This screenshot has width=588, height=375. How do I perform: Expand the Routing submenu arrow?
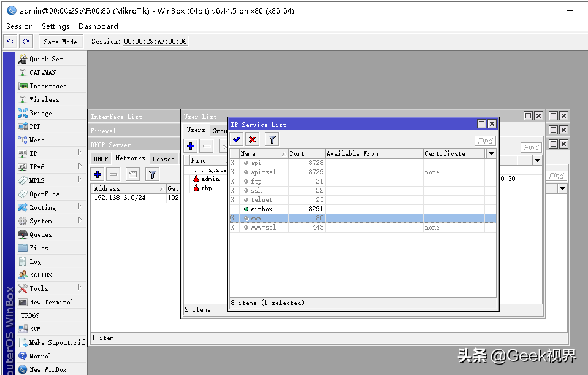point(80,206)
